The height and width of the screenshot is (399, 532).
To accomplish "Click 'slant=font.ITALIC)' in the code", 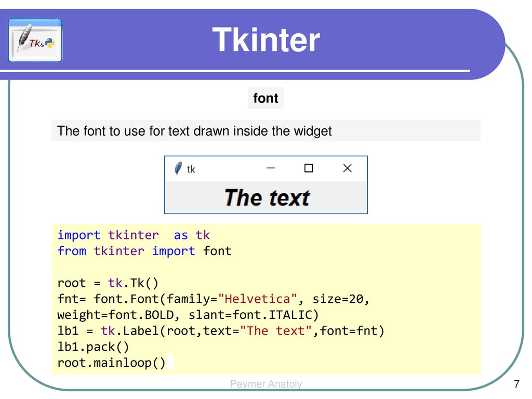I will coord(254,315).
